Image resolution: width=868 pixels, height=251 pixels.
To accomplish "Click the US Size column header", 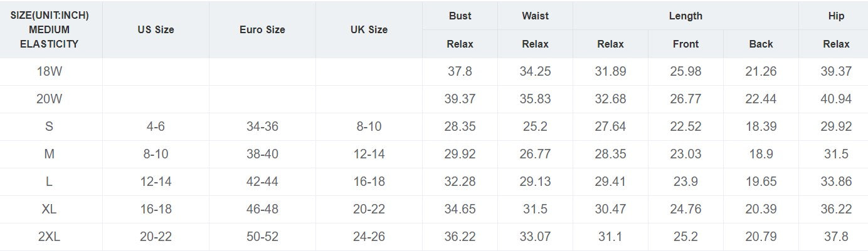I will tap(156, 29).
